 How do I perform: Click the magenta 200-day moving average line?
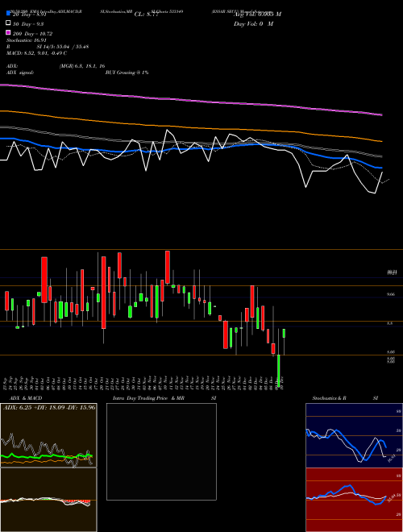190,100
